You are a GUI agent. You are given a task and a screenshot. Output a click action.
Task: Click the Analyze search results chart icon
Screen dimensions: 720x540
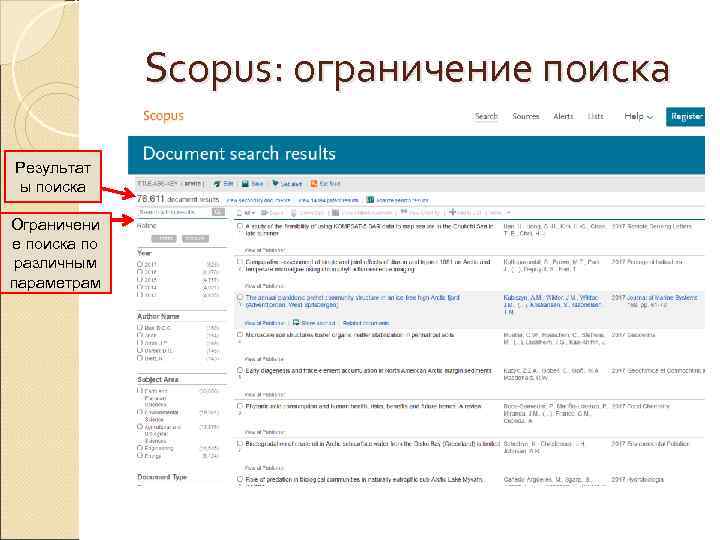[x=370, y=200]
